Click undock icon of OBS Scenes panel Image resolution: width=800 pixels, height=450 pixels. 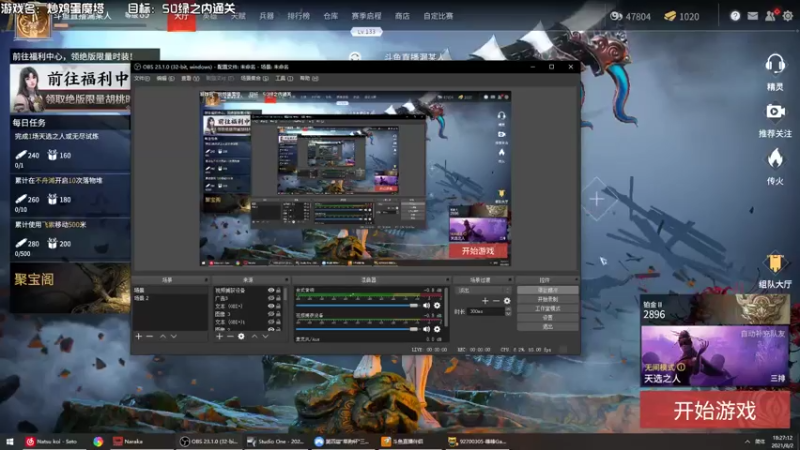206,280
